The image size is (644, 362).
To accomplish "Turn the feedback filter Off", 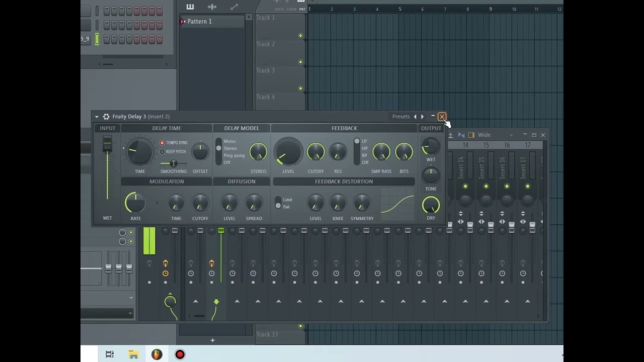I will click(x=365, y=162).
